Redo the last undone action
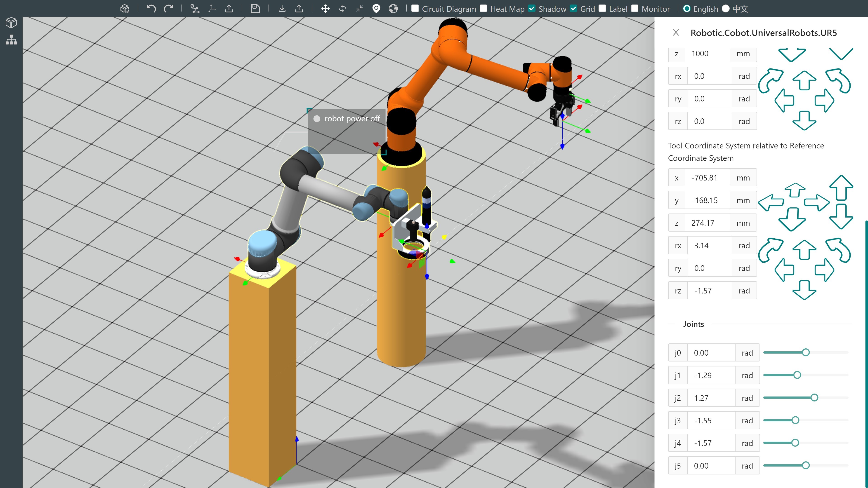 click(168, 8)
